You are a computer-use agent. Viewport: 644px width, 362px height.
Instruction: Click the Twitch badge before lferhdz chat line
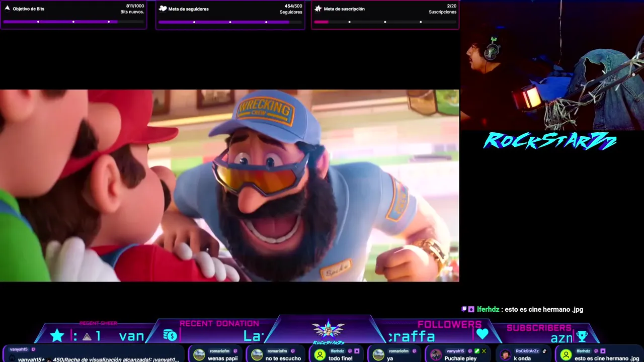tap(464, 309)
